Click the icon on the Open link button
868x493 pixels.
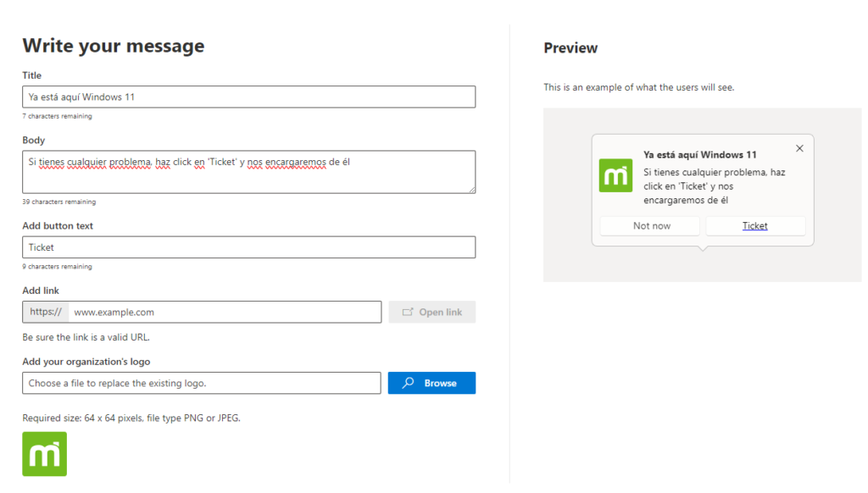click(x=408, y=312)
